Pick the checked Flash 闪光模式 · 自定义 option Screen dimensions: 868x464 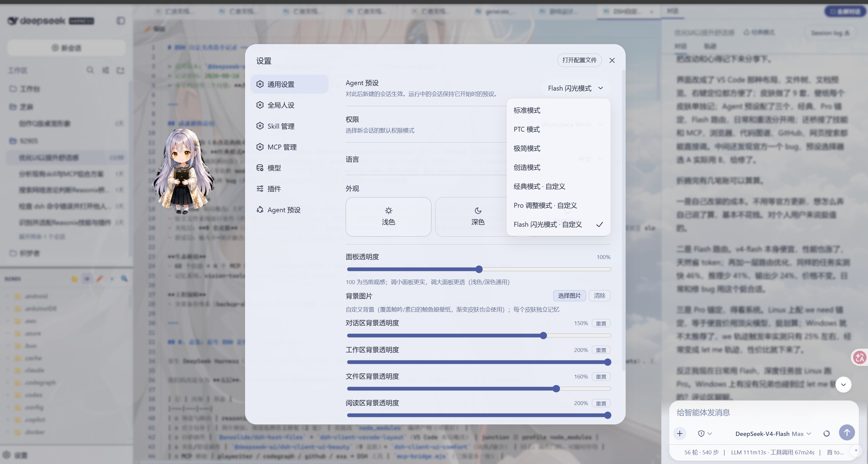(x=558, y=224)
